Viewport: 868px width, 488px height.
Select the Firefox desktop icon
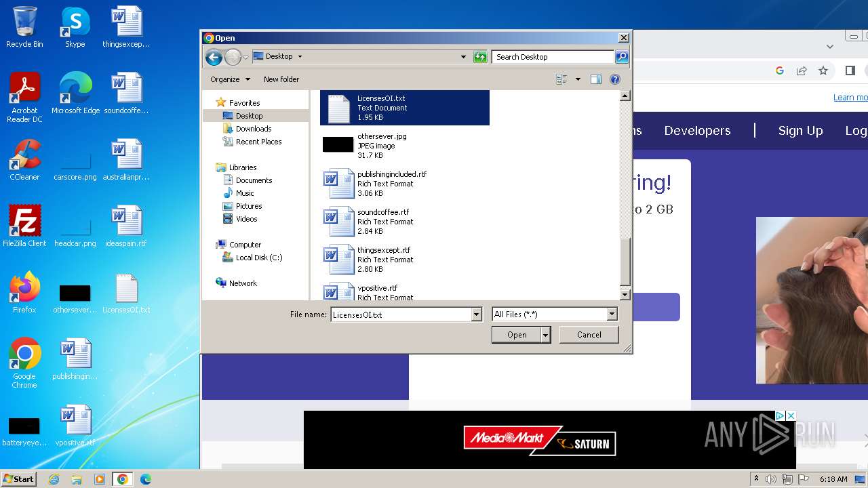coord(24,293)
